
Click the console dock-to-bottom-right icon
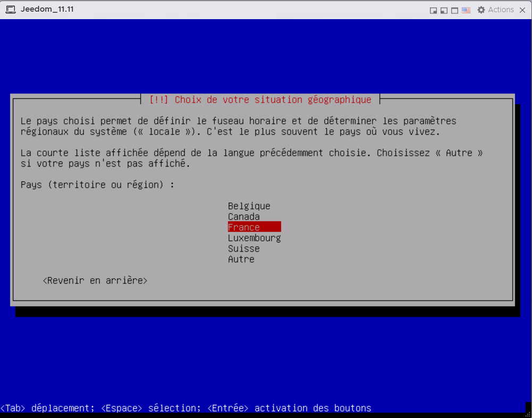(433, 11)
